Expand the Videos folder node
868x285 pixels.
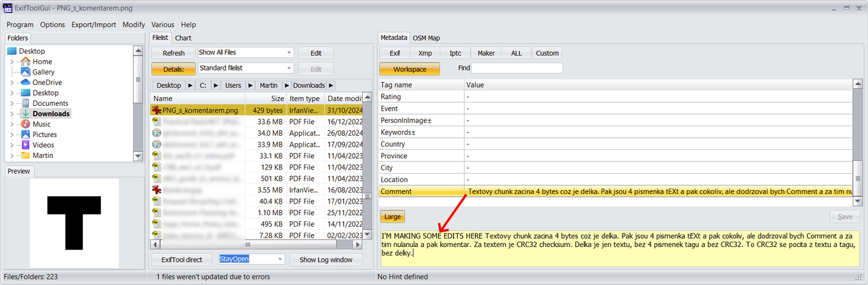pos(12,145)
